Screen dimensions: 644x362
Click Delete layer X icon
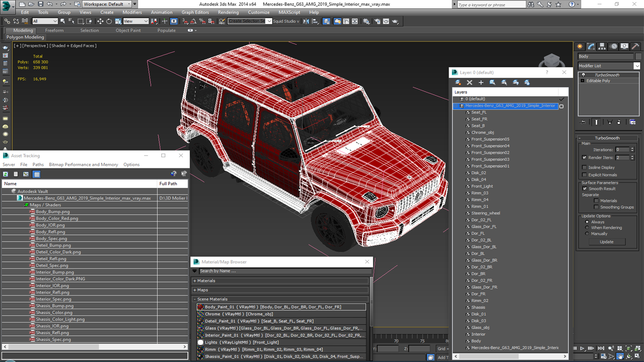(x=469, y=82)
